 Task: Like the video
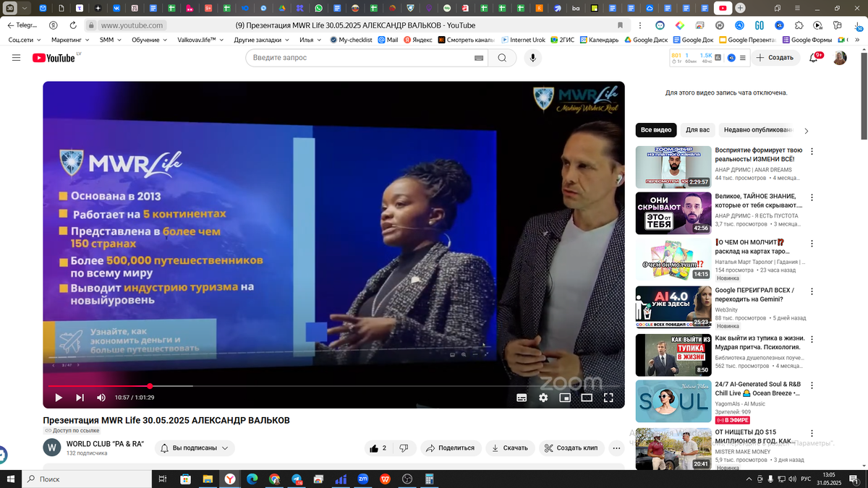[x=379, y=448]
